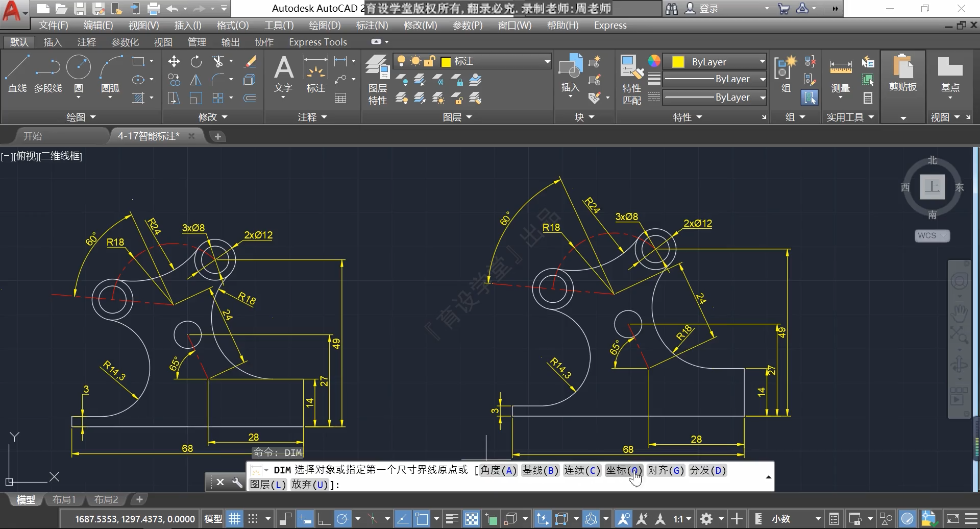Screen dimensions: 980x529
Task: Choose the 角度(A) command option
Action: point(499,470)
